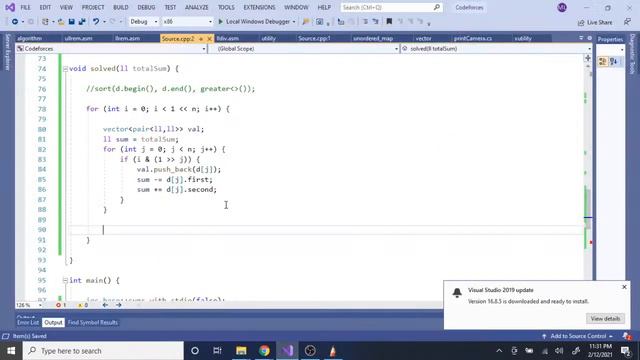640x360 pixels.
Task: Switch to the xutility tab
Action: [523, 38]
